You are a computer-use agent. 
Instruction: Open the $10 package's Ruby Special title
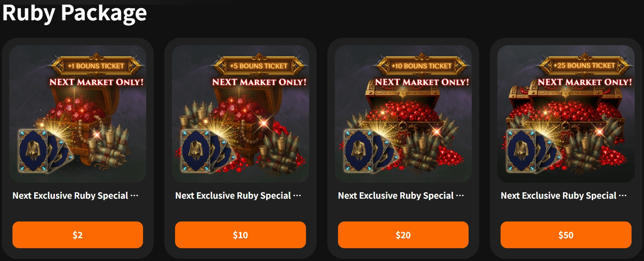pos(238,195)
